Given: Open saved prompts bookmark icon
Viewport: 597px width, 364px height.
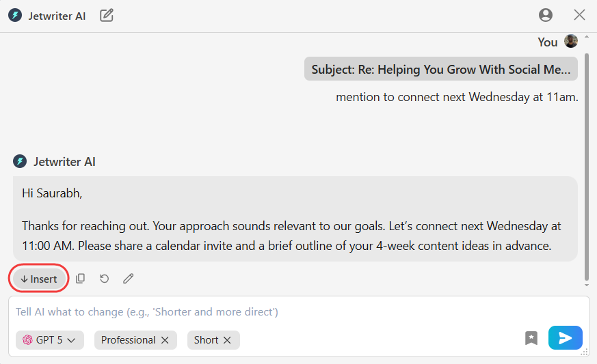Looking at the screenshot, I should pyautogui.click(x=531, y=338).
